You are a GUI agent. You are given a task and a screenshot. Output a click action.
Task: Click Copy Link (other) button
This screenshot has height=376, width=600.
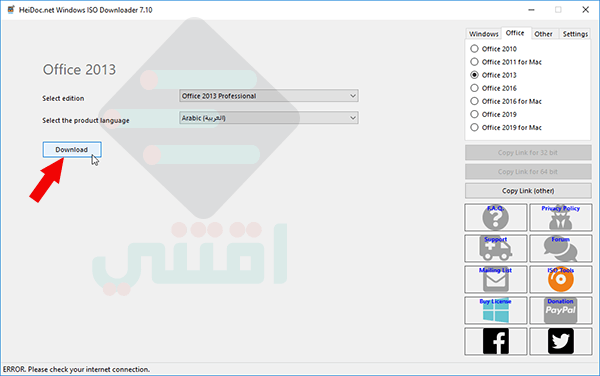(528, 190)
